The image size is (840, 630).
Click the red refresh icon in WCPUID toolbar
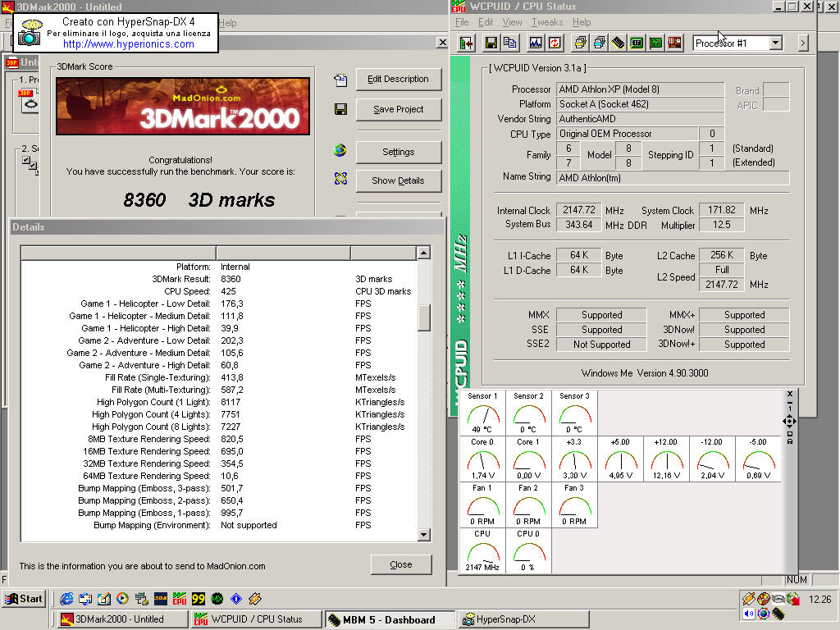click(x=555, y=43)
